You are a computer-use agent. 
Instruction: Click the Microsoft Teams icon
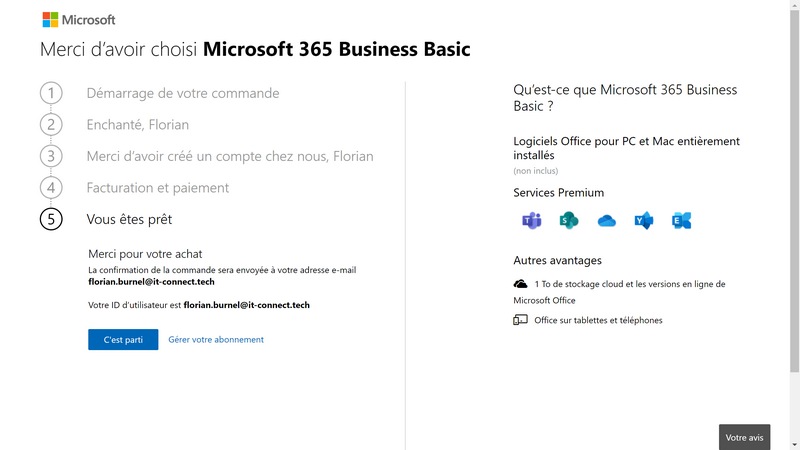tap(531, 221)
